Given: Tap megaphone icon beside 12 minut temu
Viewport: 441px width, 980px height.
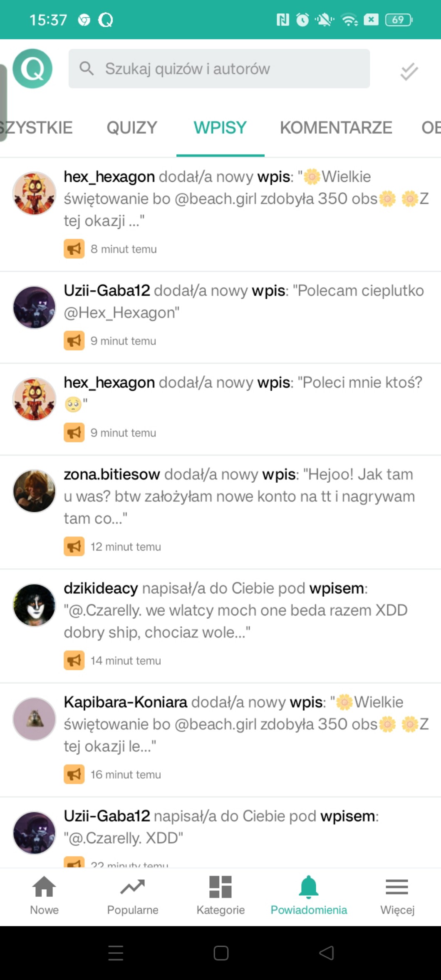Looking at the screenshot, I should point(74,546).
